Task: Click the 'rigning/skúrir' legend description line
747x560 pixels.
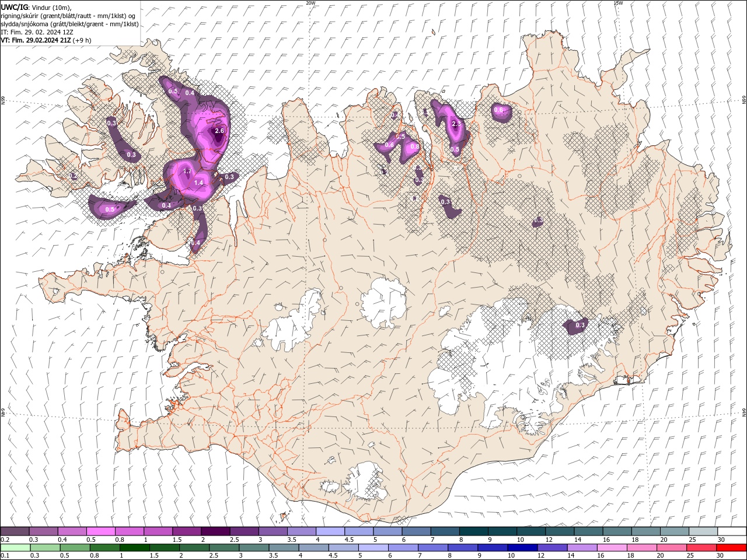Action: click(68, 16)
